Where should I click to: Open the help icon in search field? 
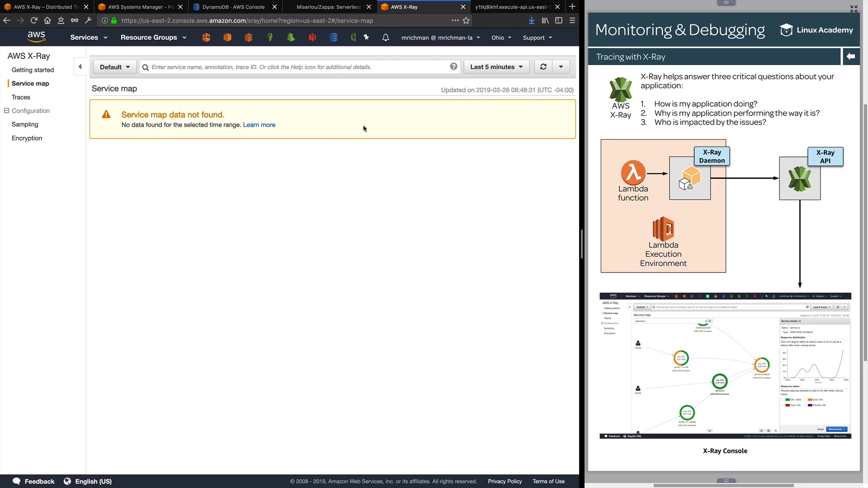point(453,67)
